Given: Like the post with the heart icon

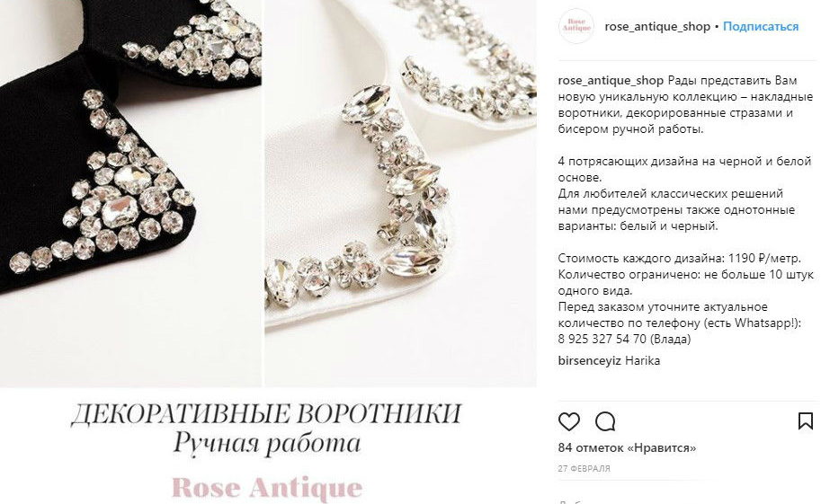Looking at the screenshot, I should [568, 421].
